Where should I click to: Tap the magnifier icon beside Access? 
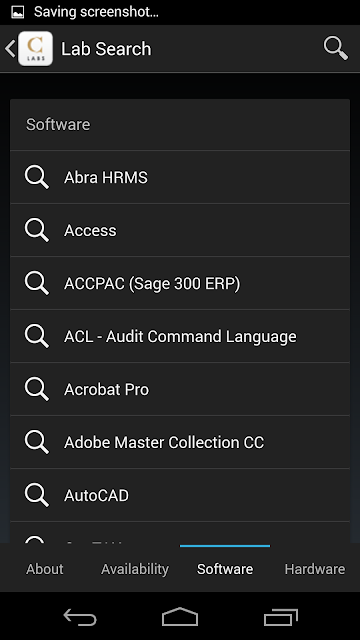(37, 230)
